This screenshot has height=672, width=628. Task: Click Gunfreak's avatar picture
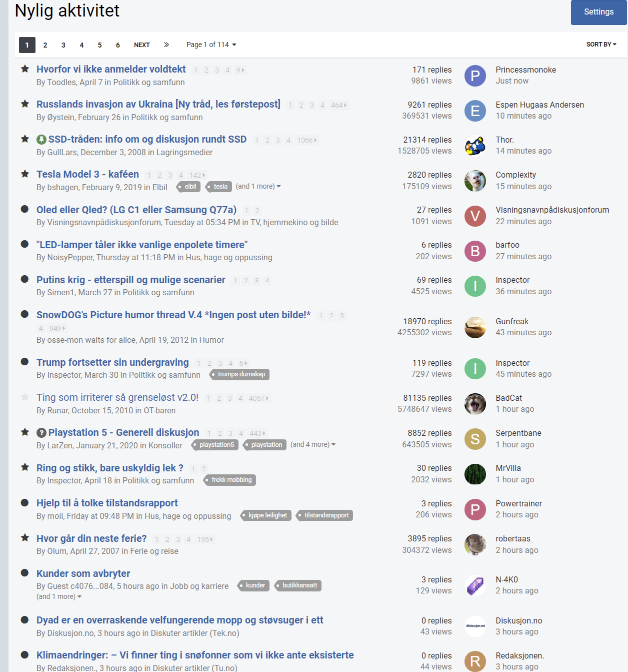pos(475,327)
